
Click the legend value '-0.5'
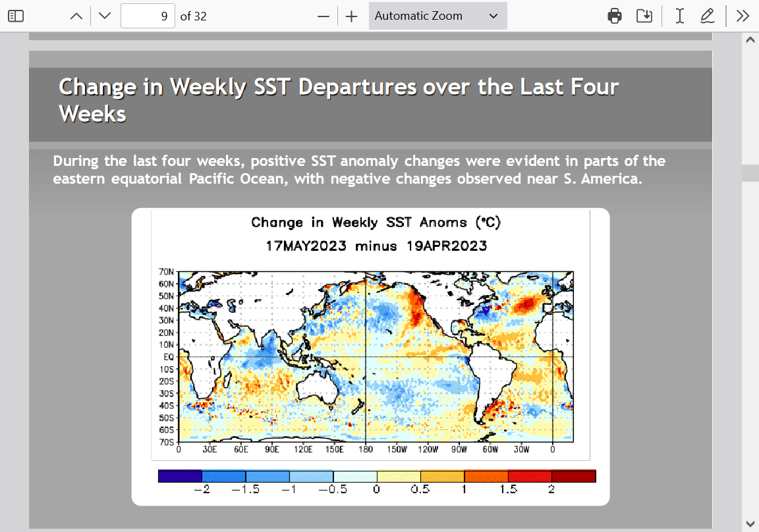click(x=333, y=489)
